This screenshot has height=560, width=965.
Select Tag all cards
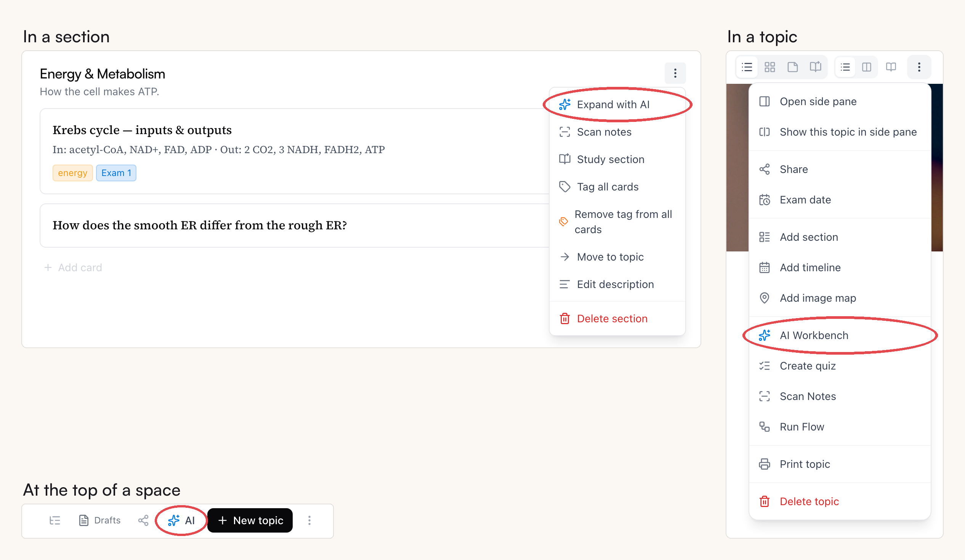(617, 187)
